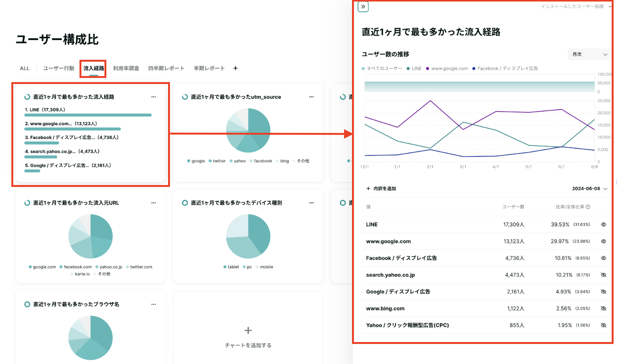This screenshot has width=617, height=364.
Task: Open the 利用率調査 tab
Action: point(126,68)
